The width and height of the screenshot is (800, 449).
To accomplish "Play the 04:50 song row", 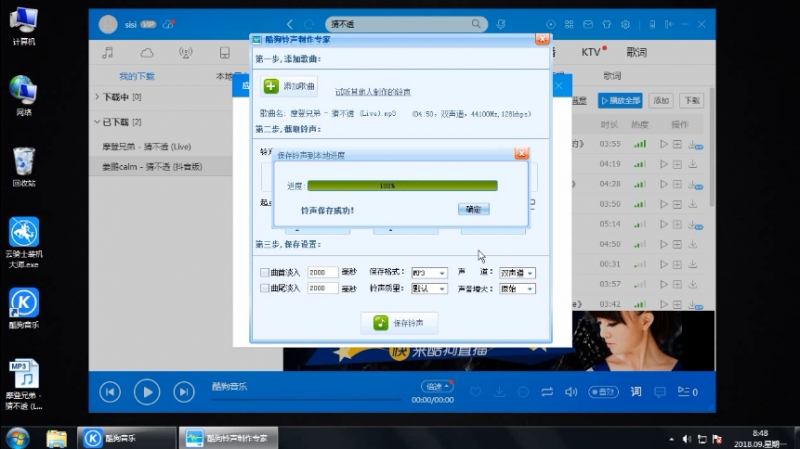I will pos(663,244).
